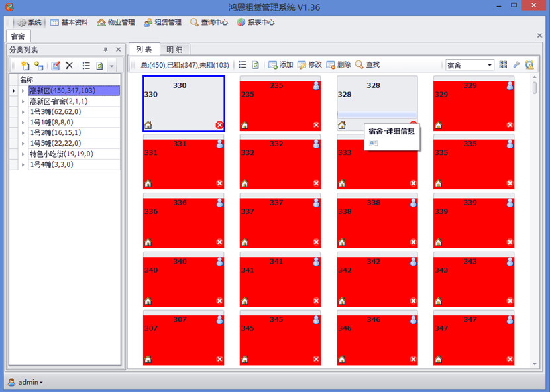Click the refresh icon next to 添加
550x392 pixels.
tap(256, 64)
